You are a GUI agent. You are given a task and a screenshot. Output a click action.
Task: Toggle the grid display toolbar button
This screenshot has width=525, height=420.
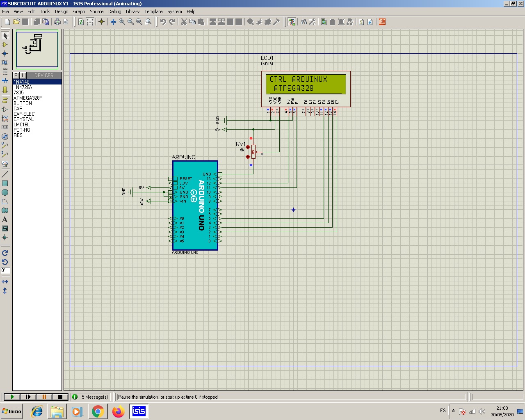tap(90, 22)
